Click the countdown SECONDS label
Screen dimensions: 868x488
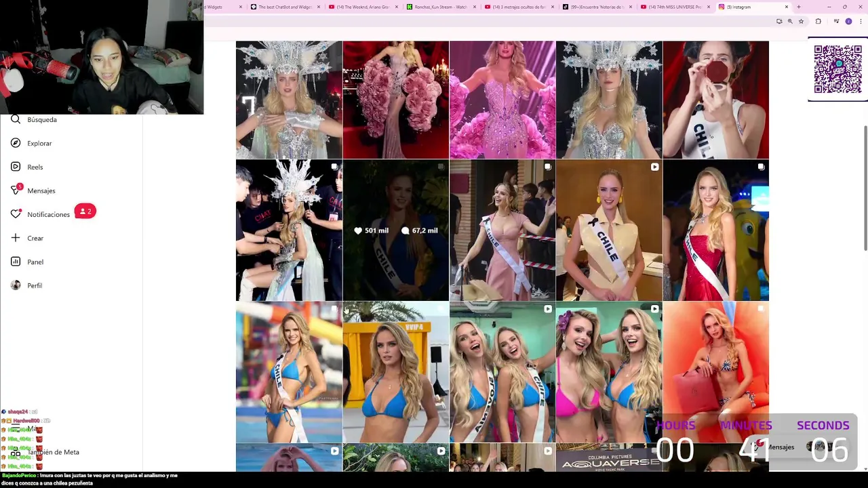[823, 426]
